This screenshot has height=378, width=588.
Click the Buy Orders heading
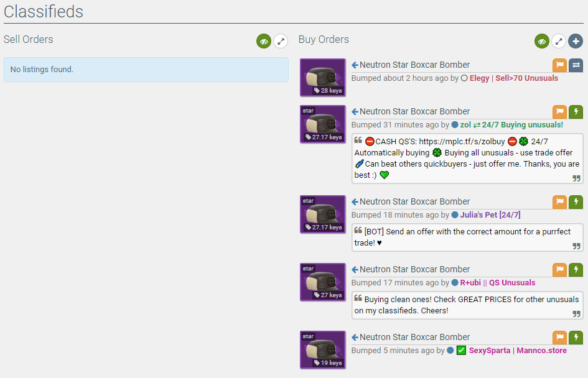(x=324, y=39)
